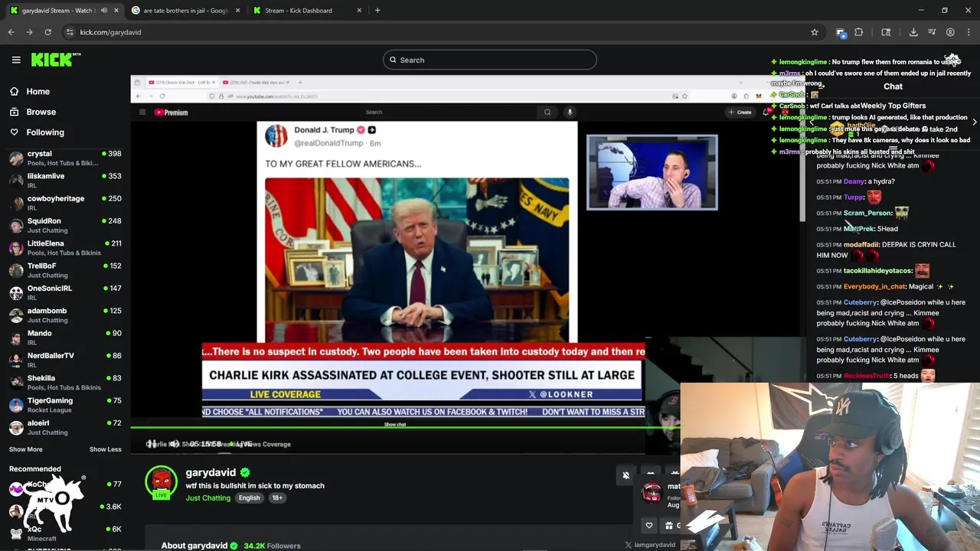Click the heart follow icon
This screenshot has width=980, height=551.
(x=649, y=525)
